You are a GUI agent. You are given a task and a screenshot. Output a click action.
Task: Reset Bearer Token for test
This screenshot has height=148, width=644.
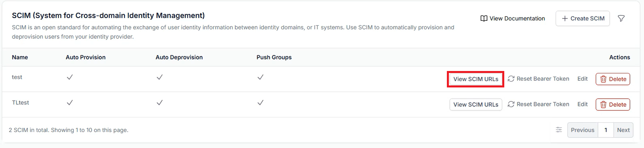pos(538,79)
